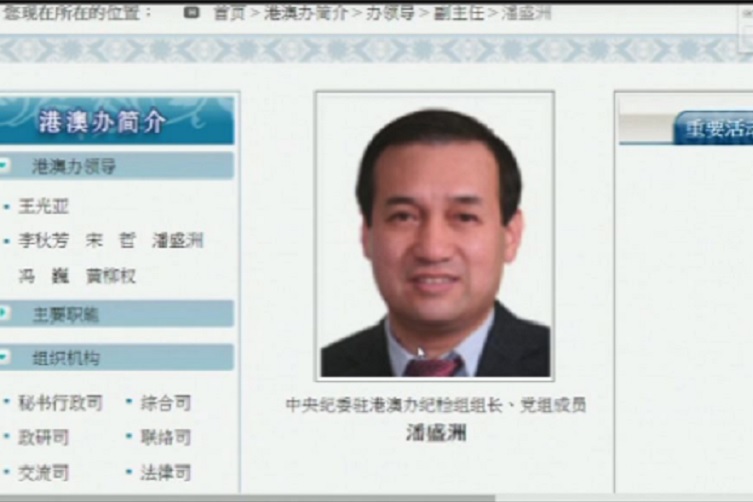
Task: Expand the 港澳办领导 sidebar section
Action: pos(74,166)
